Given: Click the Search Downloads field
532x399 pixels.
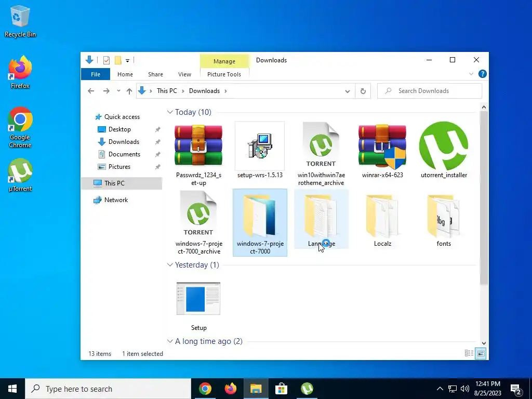Looking at the screenshot, I should pyautogui.click(x=430, y=91).
